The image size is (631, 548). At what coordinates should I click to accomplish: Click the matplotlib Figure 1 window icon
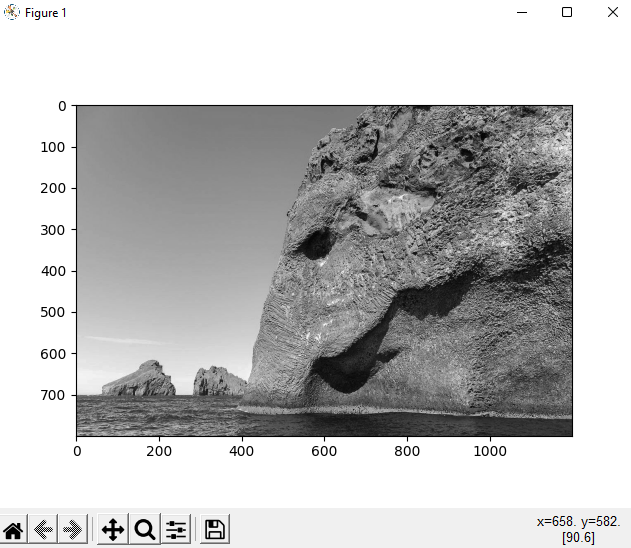(x=12, y=12)
